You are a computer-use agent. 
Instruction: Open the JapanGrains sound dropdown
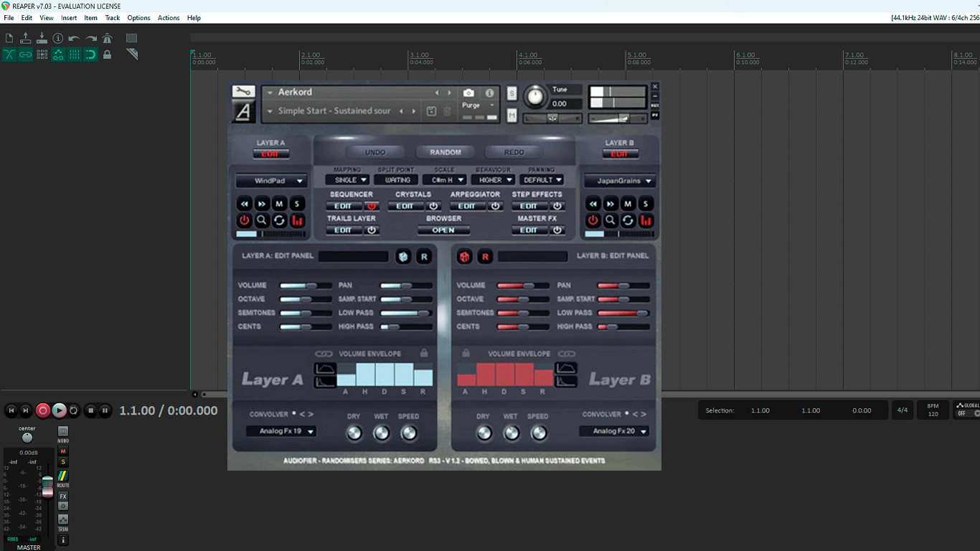[620, 181]
